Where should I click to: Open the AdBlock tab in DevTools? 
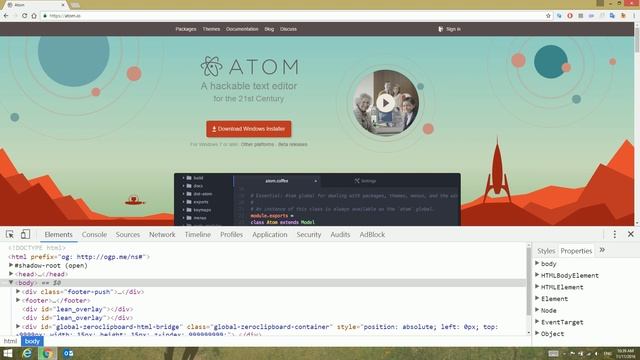pyautogui.click(x=372, y=235)
